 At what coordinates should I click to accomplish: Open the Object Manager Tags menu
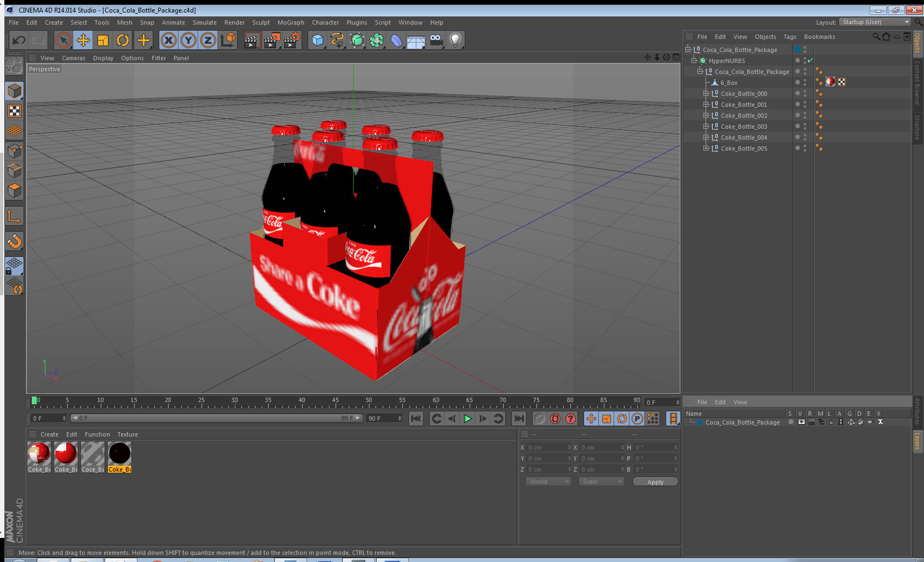click(x=790, y=37)
